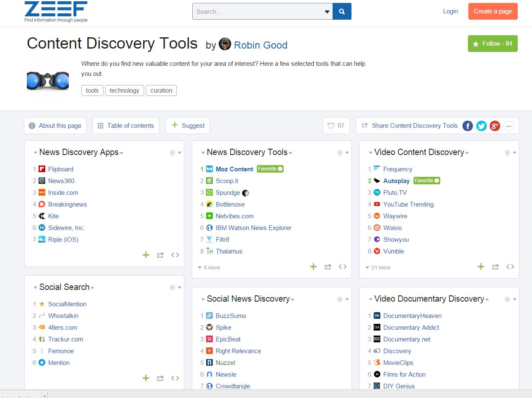The image size is (532, 398).
Task: Open more share options ellipsis icon
Action: 509,126
